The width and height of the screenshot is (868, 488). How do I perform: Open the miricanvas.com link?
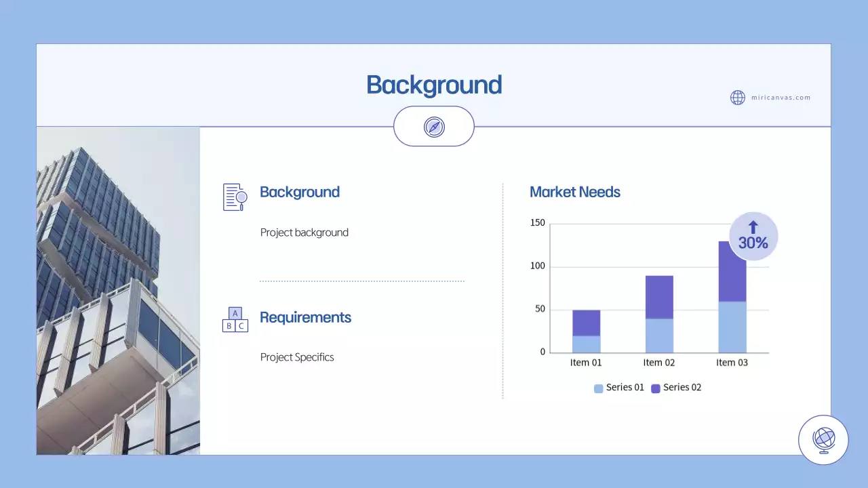tap(781, 98)
